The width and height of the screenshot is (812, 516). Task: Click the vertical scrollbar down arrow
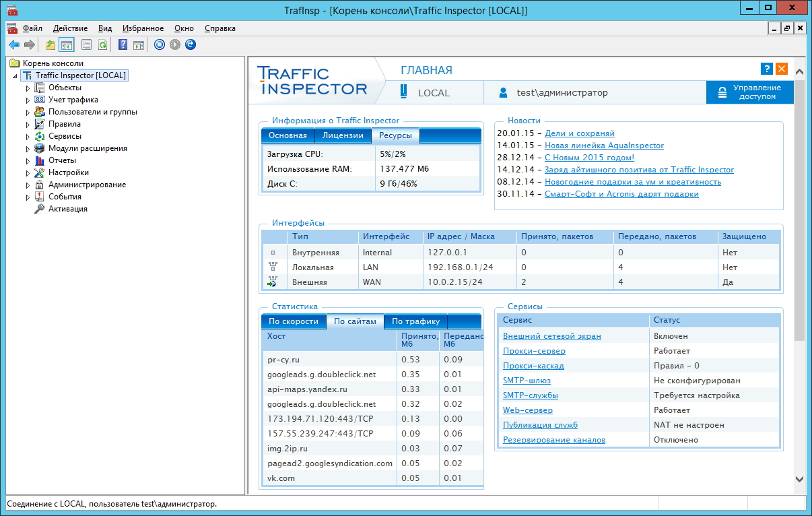[800, 479]
